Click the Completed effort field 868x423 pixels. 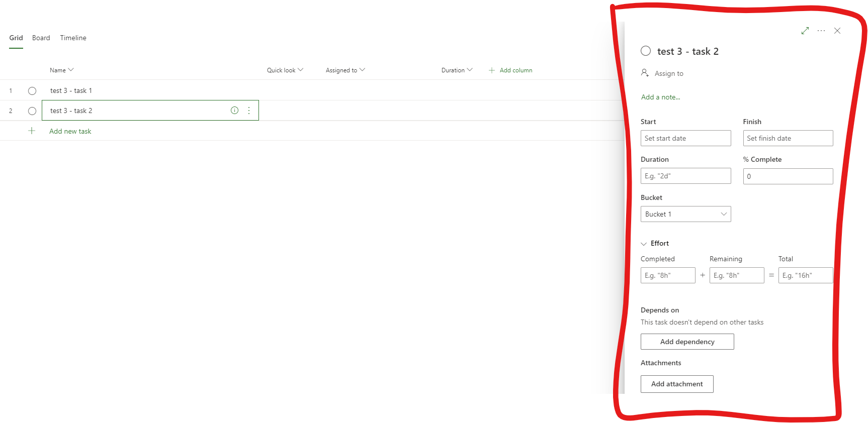pos(668,275)
